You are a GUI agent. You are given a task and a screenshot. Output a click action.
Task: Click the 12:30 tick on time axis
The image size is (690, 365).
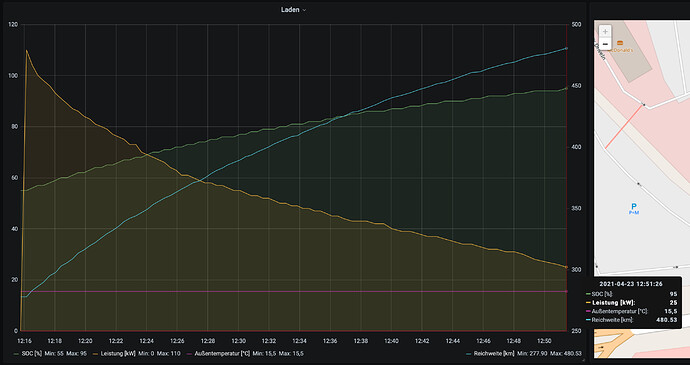[239, 341]
